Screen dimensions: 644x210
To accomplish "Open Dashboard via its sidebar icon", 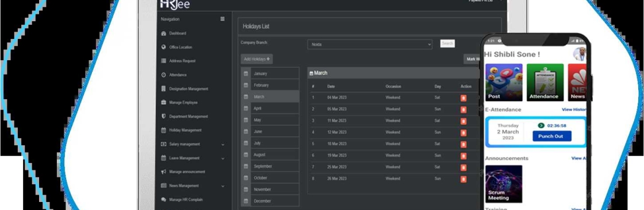I will (x=163, y=34).
